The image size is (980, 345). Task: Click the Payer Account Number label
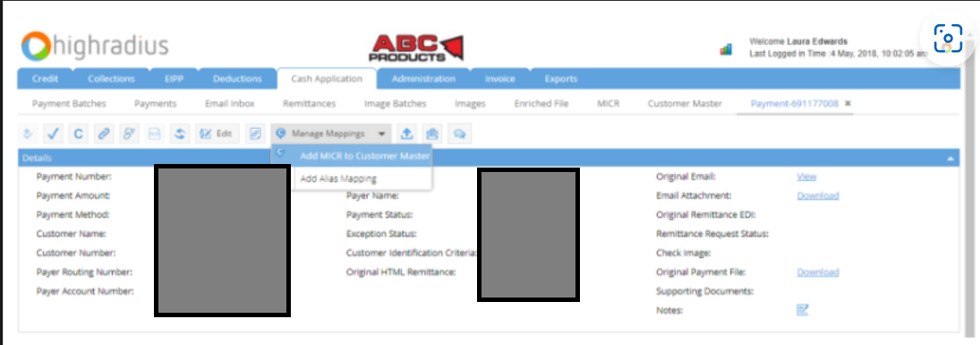pyautogui.click(x=85, y=291)
